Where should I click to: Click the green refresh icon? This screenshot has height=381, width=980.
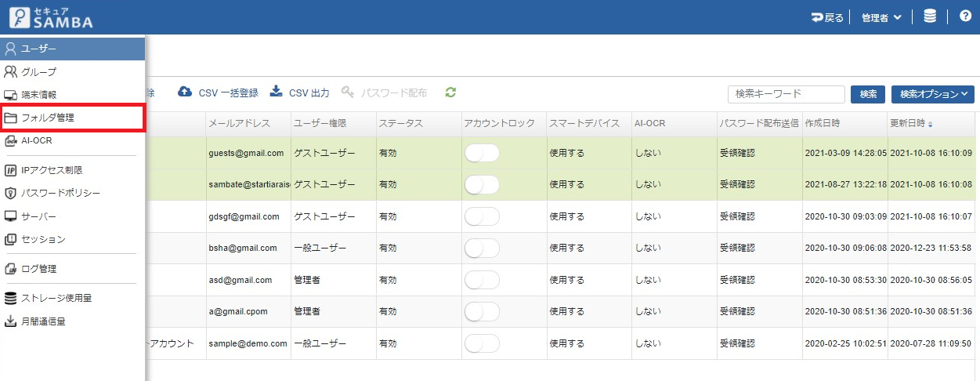[450, 93]
